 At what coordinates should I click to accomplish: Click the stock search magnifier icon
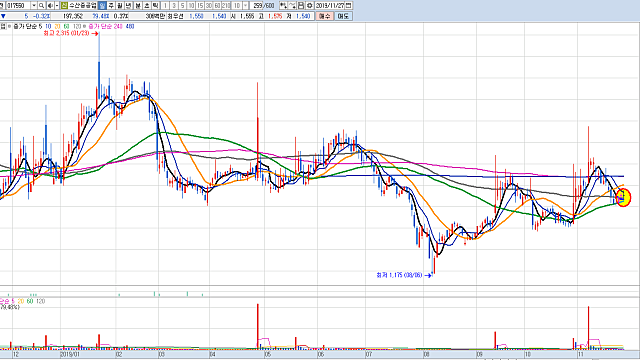(41, 5)
